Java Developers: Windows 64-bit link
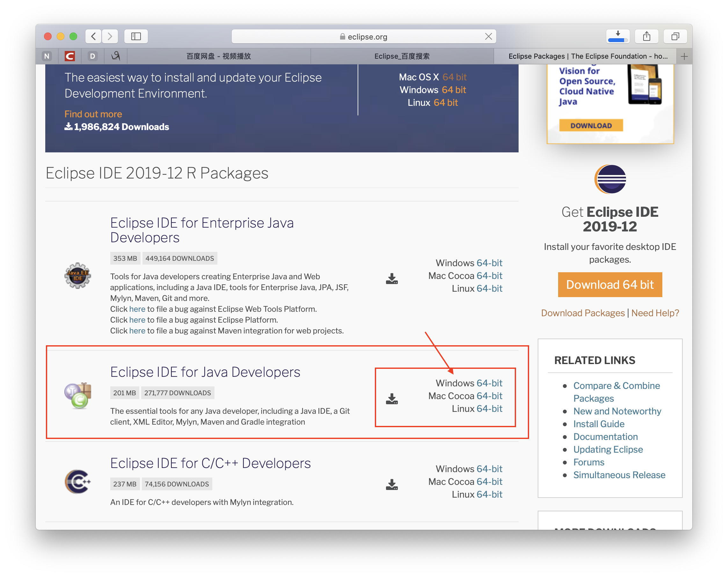This screenshot has height=577, width=728. click(489, 383)
